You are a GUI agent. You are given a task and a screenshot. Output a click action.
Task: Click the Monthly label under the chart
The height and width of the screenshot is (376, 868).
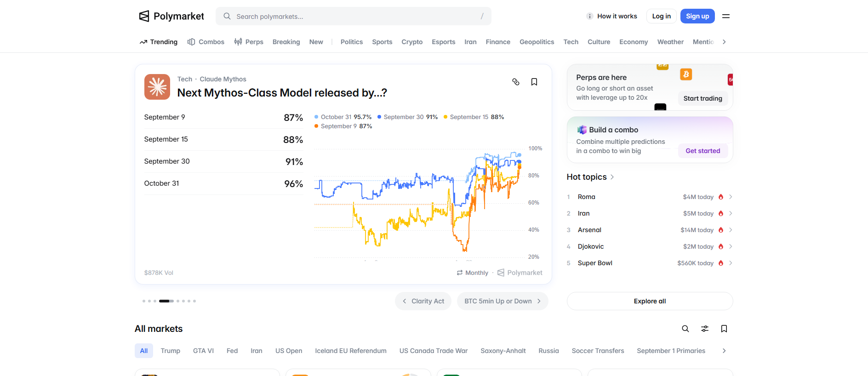[x=477, y=273]
